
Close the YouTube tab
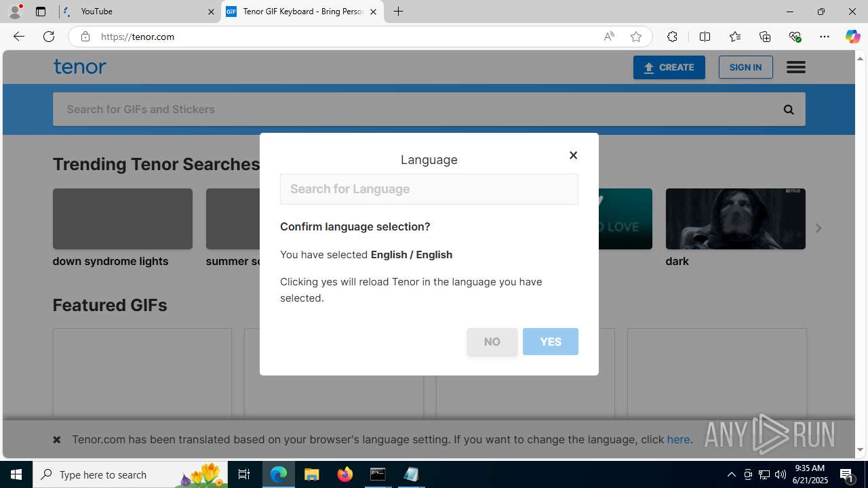click(x=211, y=12)
